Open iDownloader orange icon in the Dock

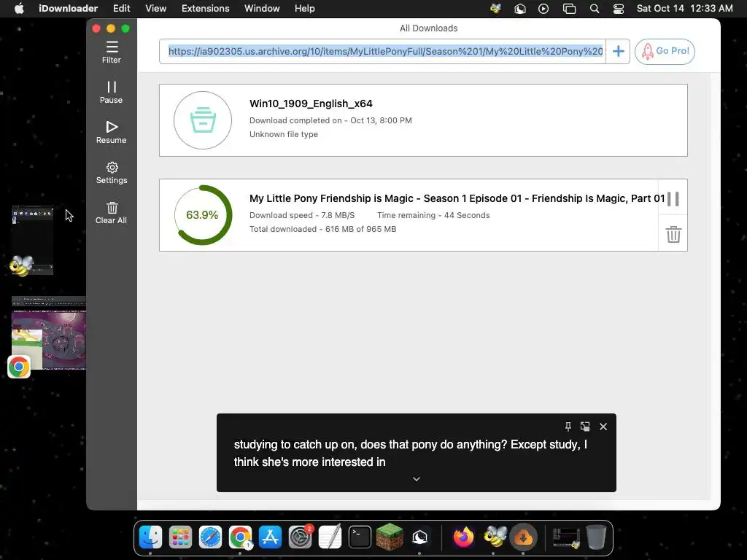523,537
